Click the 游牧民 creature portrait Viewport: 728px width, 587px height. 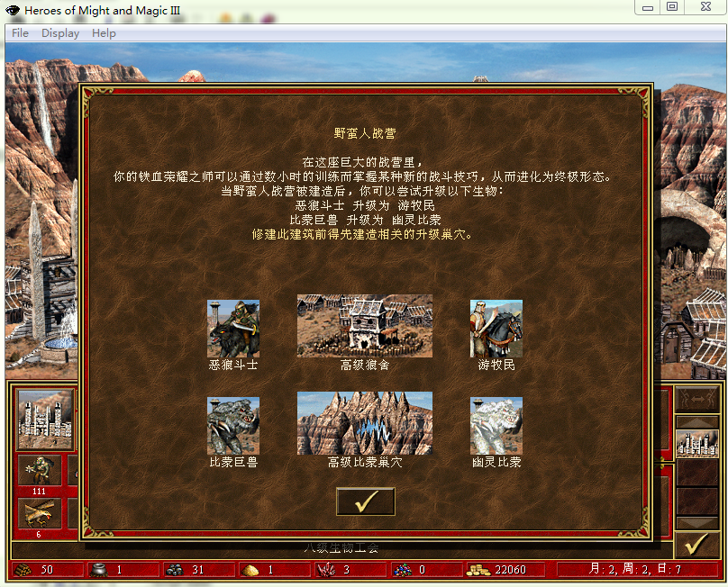point(496,329)
